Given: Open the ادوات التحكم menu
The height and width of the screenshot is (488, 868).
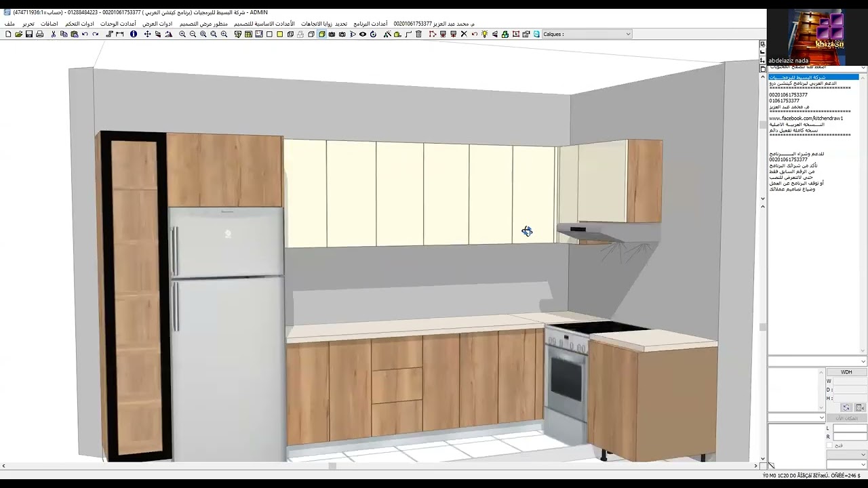Looking at the screenshot, I should tap(79, 24).
